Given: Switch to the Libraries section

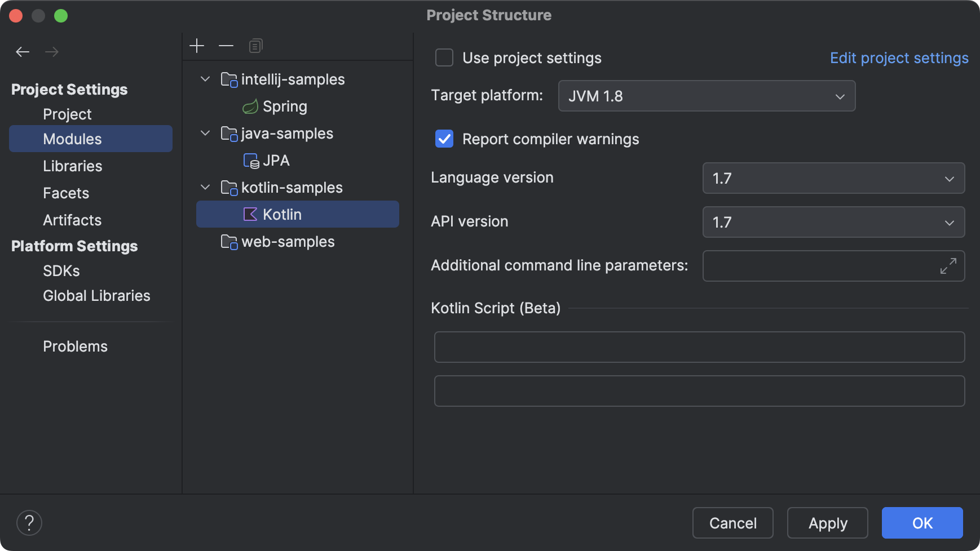Looking at the screenshot, I should [x=72, y=166].
